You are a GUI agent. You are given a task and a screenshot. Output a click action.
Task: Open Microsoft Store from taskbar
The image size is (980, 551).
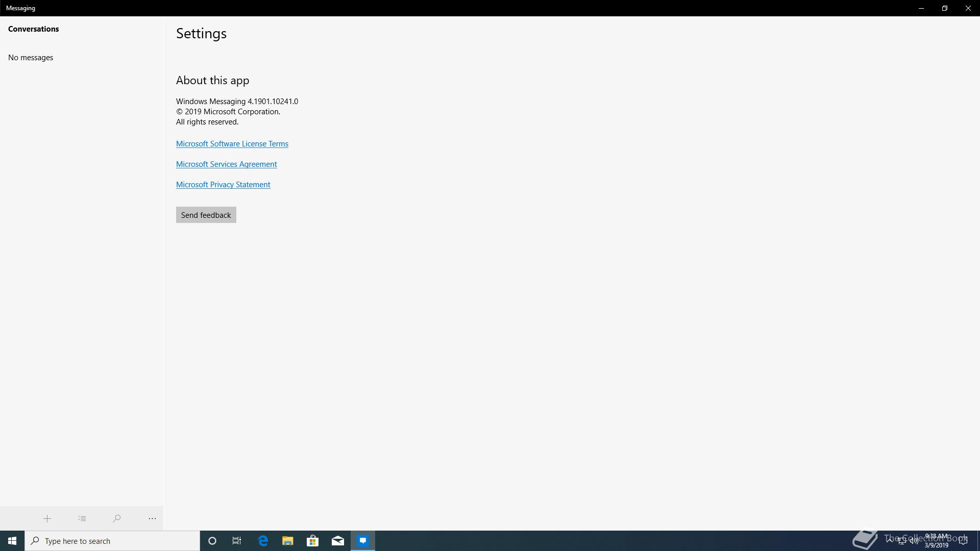(x=312, y=541)
